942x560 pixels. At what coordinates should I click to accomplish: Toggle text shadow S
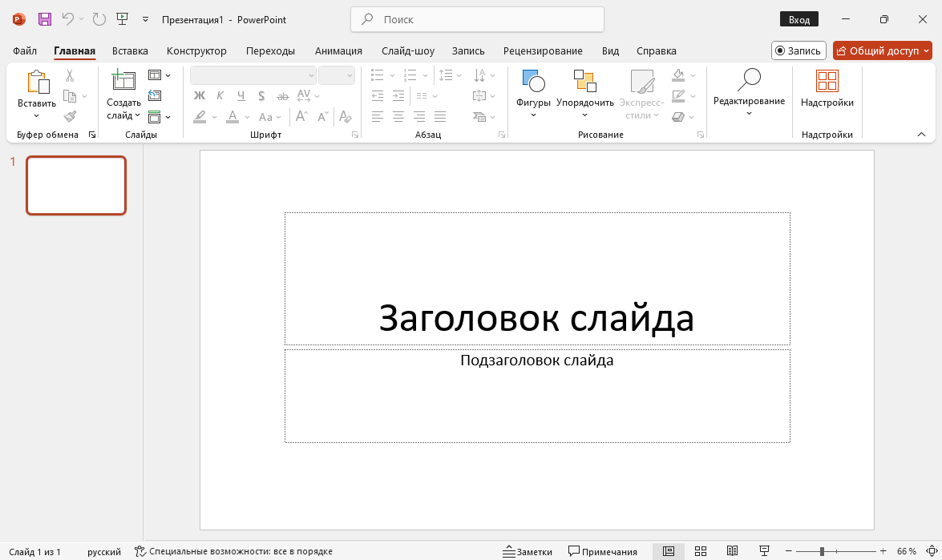coord(261,95)
